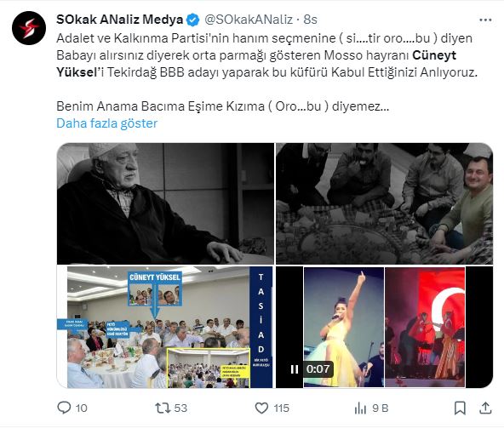Open the three-dot more options menu
Viewport: 504px width, 434px height.
[485, 20]
